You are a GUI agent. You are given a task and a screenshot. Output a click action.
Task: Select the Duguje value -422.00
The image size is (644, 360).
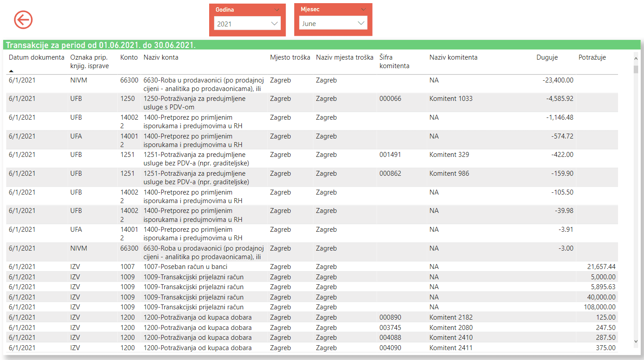[562, 155]
